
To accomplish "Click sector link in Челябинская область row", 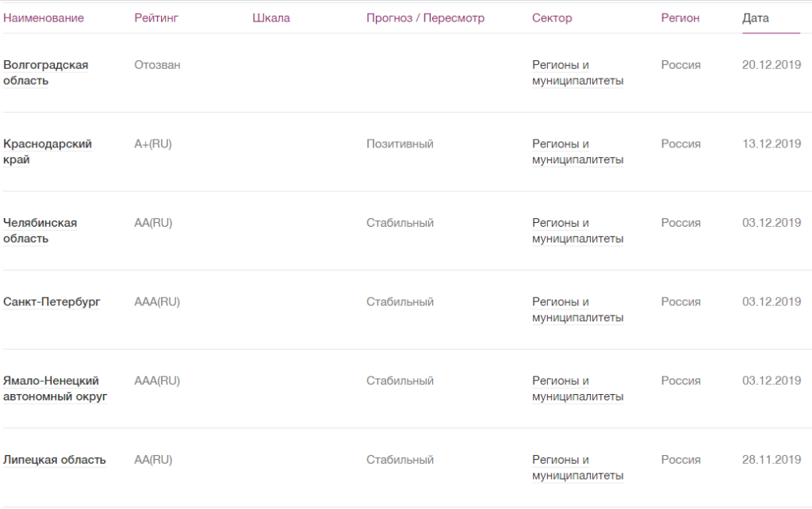I will tap(577, 231).
